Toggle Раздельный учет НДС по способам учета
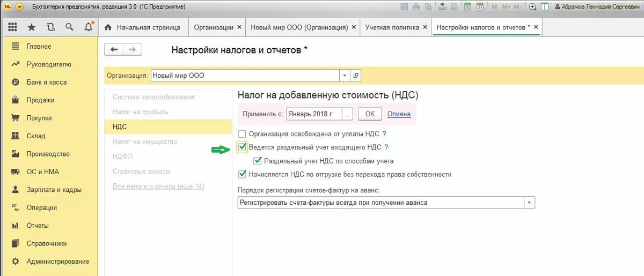Viewport: 644px width, 276px height. click(258, 160)
